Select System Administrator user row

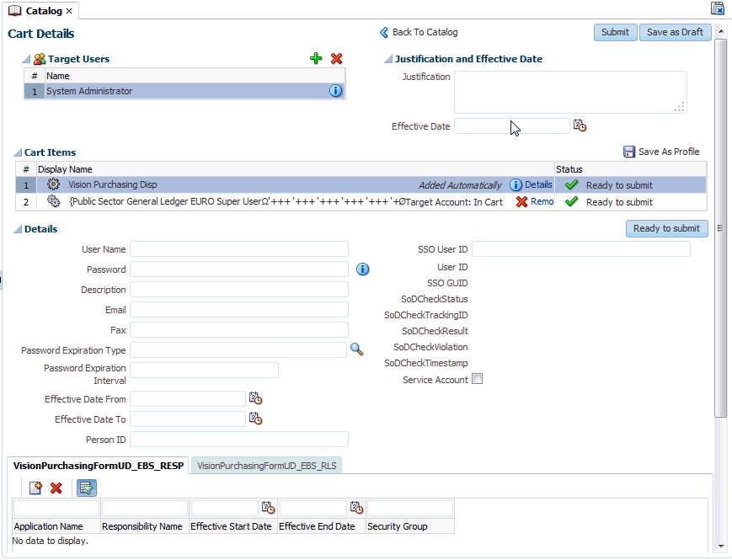point(184,91)
